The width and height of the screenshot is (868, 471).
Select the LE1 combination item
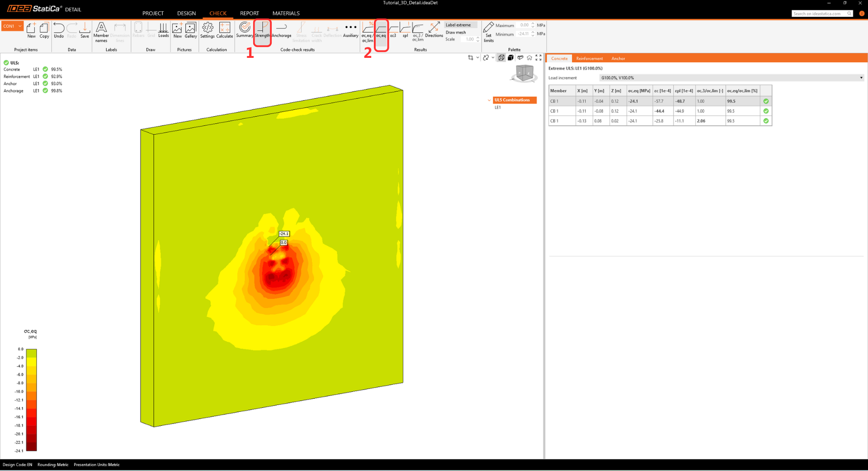click(x=497, y=108)
